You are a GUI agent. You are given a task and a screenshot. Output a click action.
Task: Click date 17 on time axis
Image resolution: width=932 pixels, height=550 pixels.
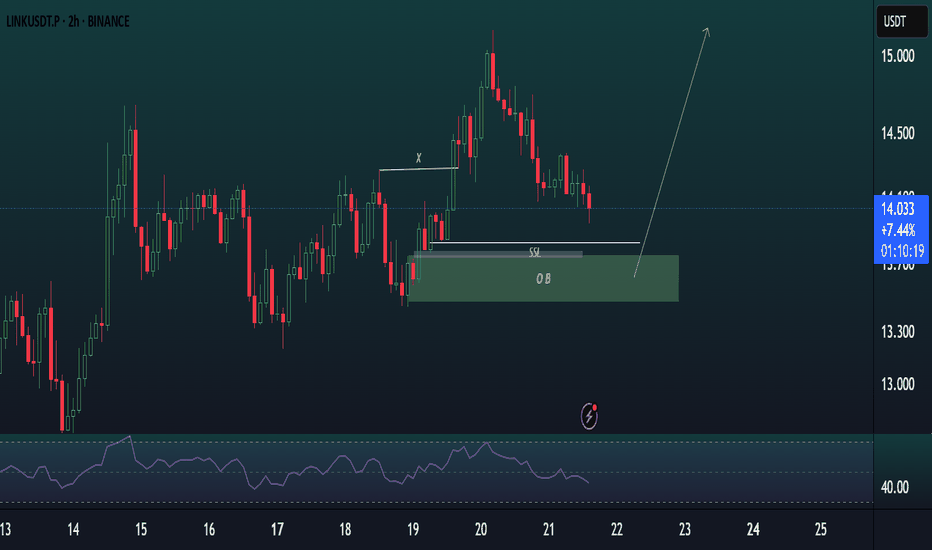[x=277, y=529]
